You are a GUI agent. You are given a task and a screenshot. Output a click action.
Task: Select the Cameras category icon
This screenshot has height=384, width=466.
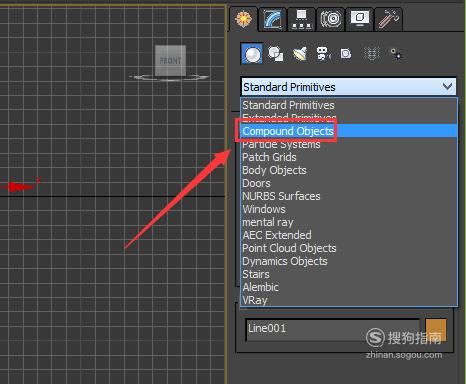tap(323, 54)
